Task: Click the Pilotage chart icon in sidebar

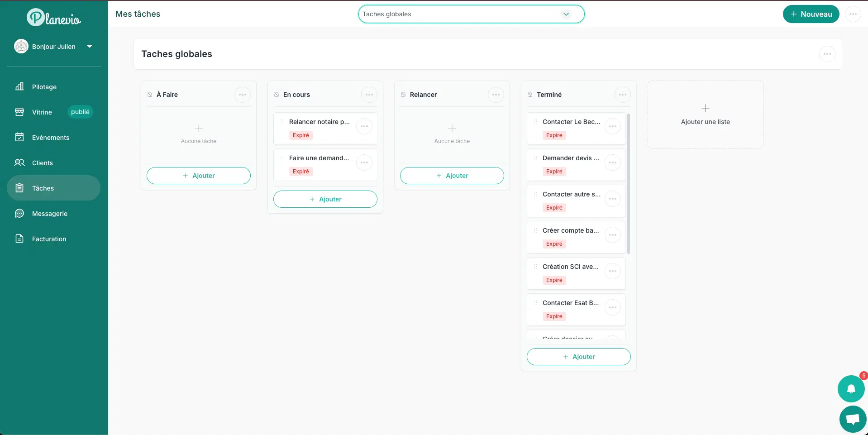Action: pyautogui.click(x=19, y=86)
